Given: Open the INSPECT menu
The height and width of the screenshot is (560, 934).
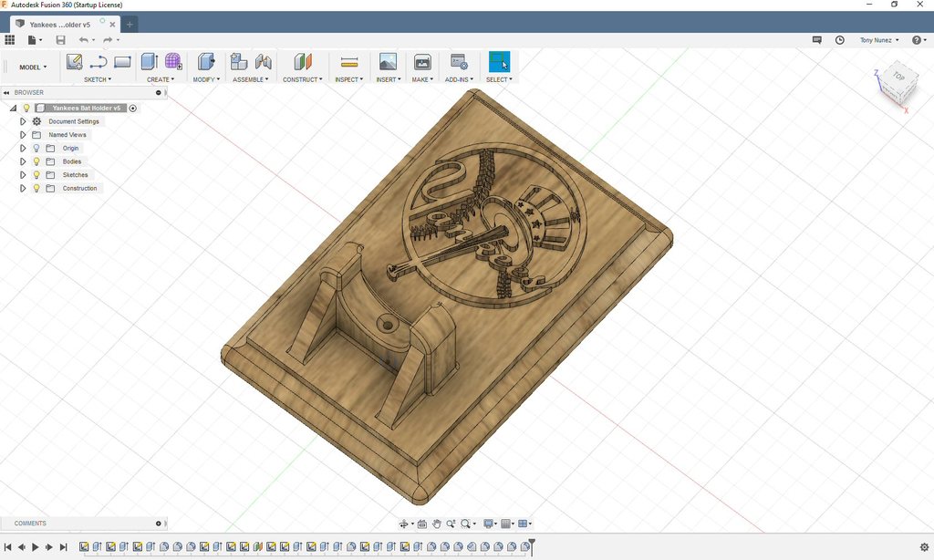Looking at the screenshot, I should pos(348,79).
